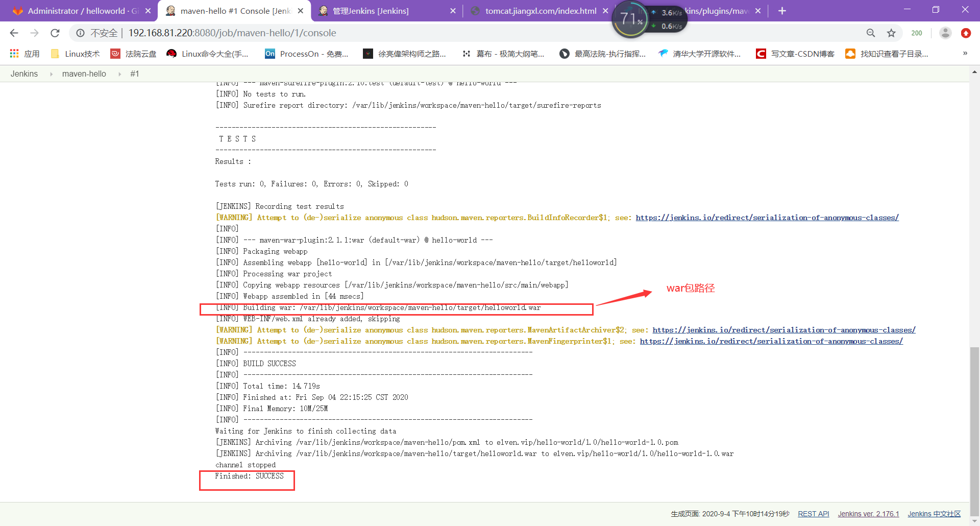Viewport: 980px width, 526px height.
Task: Open the apps grid bookmark icon
Action: pos(14,54)
